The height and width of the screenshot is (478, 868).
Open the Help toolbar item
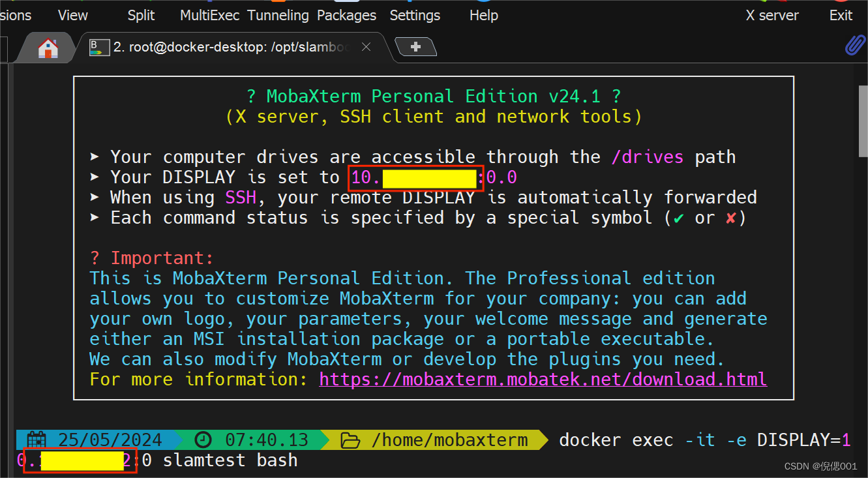coord(483,15)
